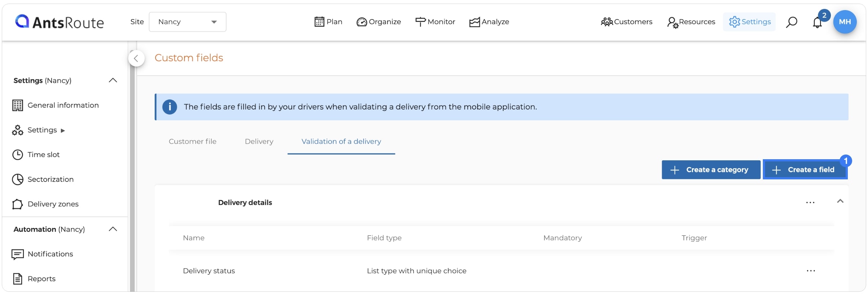This screenshot has height=295, width=868.
Task: Collapse the Delivery details category
Action: pyautogui.click(x=840, y=201)
